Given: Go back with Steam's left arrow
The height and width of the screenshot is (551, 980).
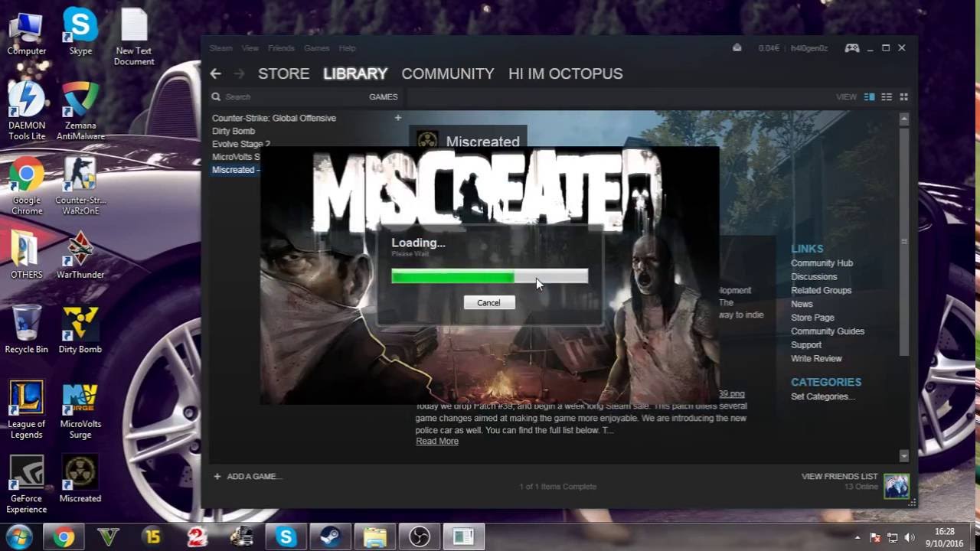Looking at the screenshot, I should (215, 73).
